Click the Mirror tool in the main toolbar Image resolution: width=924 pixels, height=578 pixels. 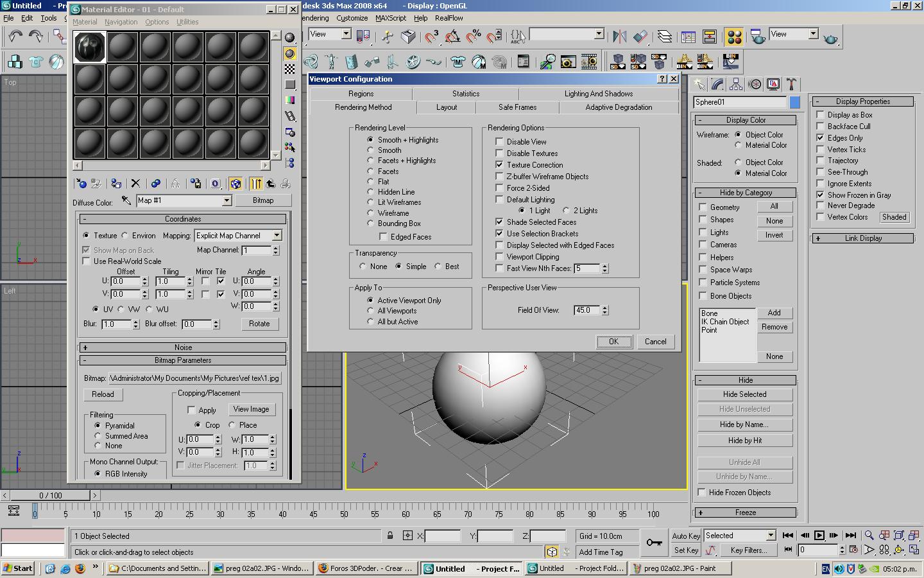[x=619, y=37]
